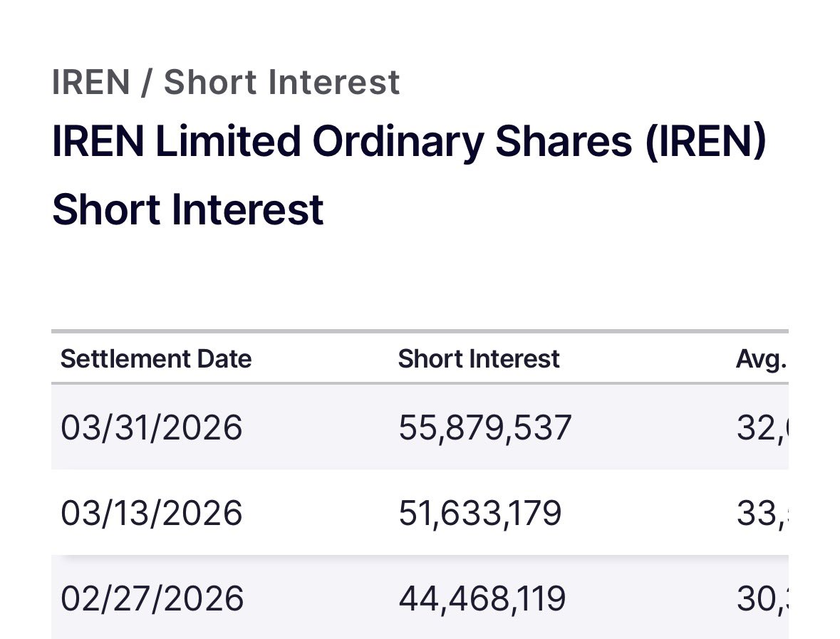Click the word "Limited" in the heading

pyautogui.click(x=228, y=141)
